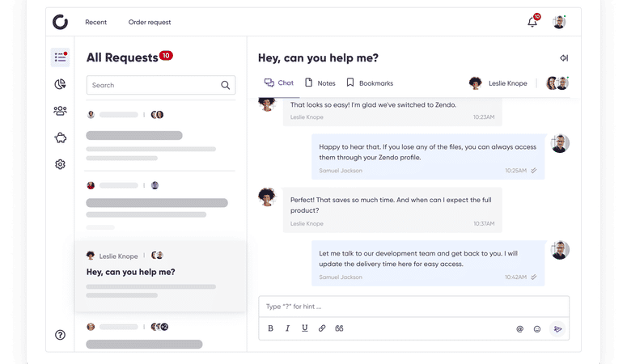Toggle bold formatting in message editor
Image resolution: width=627 pixels, height=364 pixels.
click(270, 328)
